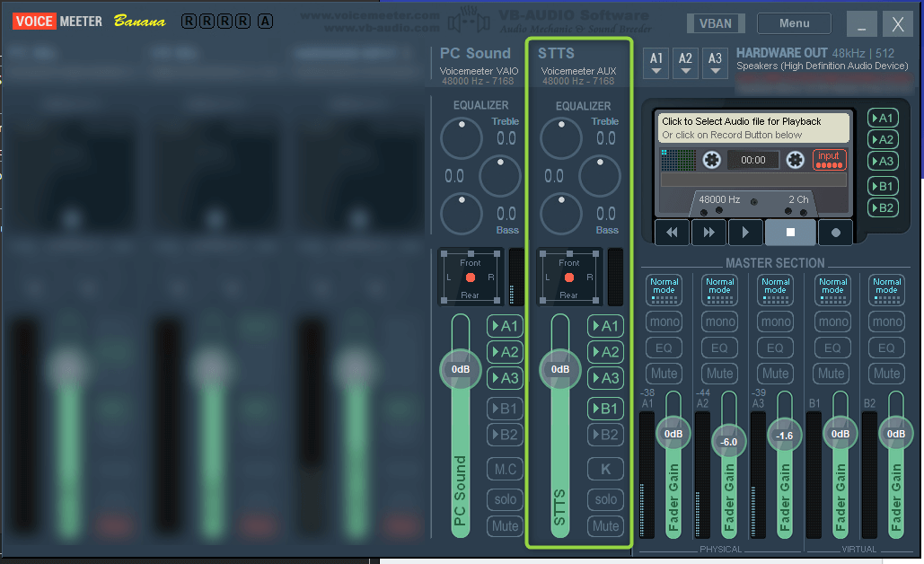The width and height of the screenshot is (924, 564).
Task: Route recorder to B2 bus
Action: tap(883, 208)
